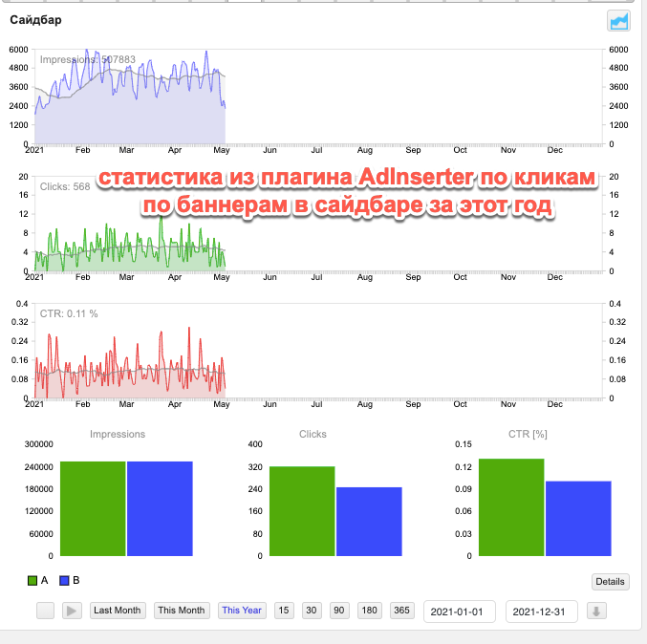This screenshot has height=644, width=647.
Task: Click the blue B bar in CTR chart
Action: [x=578, y=519]
